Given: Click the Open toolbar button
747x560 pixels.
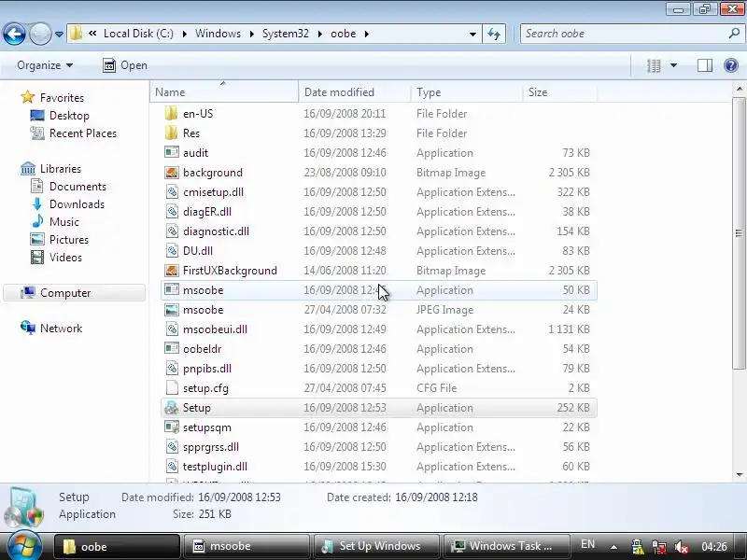Looking at the screenshot, I should 125,65.
